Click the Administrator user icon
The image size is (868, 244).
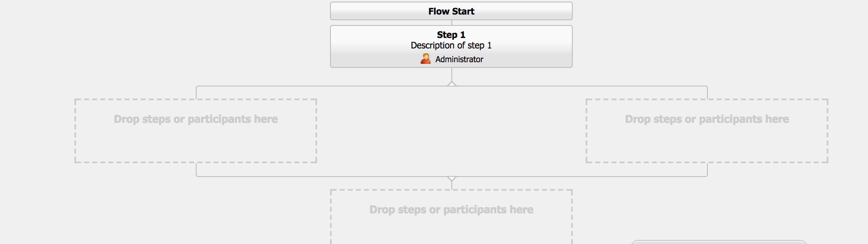point(426,59)
